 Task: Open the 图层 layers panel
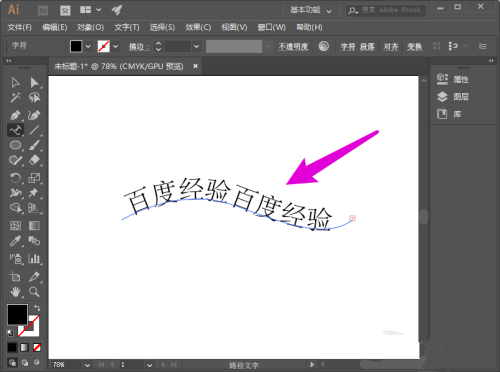coord(453,97)
